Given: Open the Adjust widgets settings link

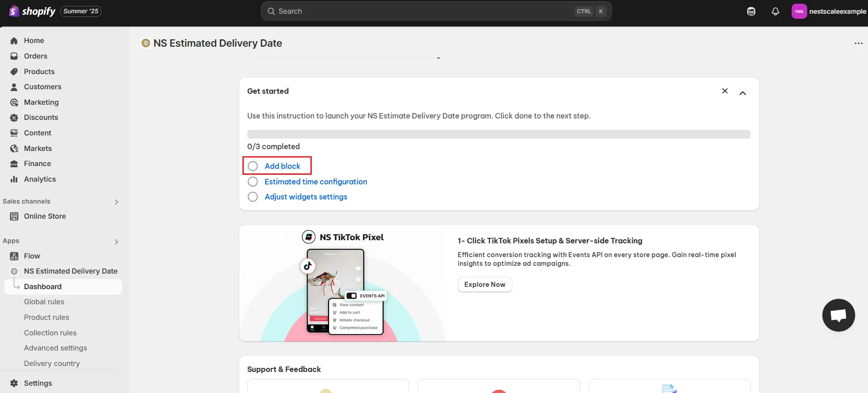Looking at the screenshot, I should pos(306,197).
